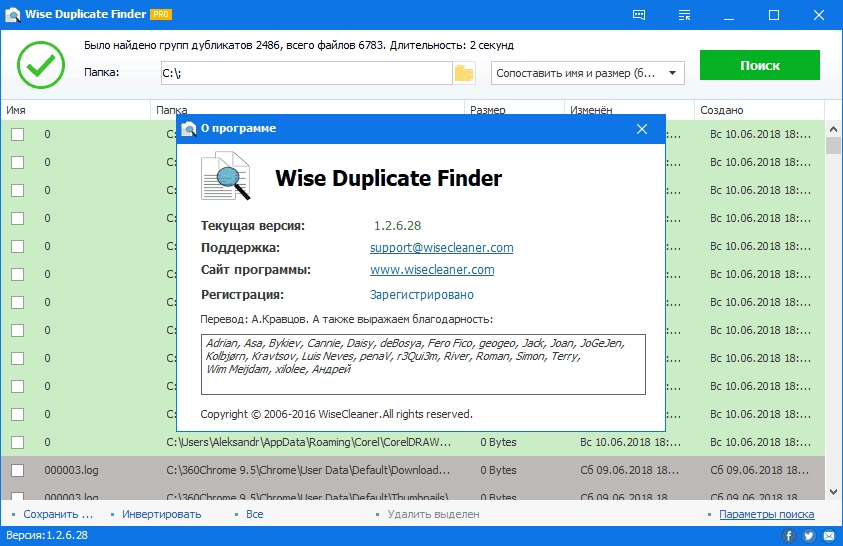Viewport: 843px width, 546px height.
Task: Click the Версия:1.2.6.28 status bar text
Action: click(x=47, y=535)
